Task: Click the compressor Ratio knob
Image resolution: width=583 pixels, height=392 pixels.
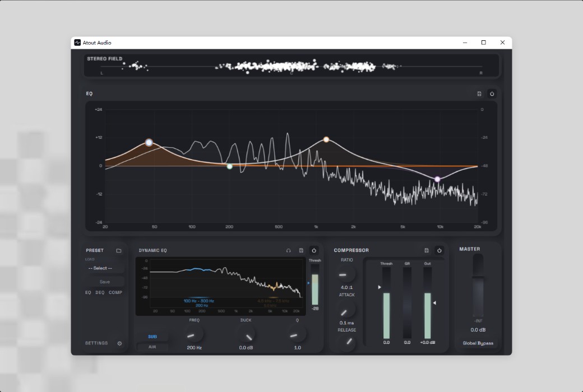Action: tap(346, 274)
